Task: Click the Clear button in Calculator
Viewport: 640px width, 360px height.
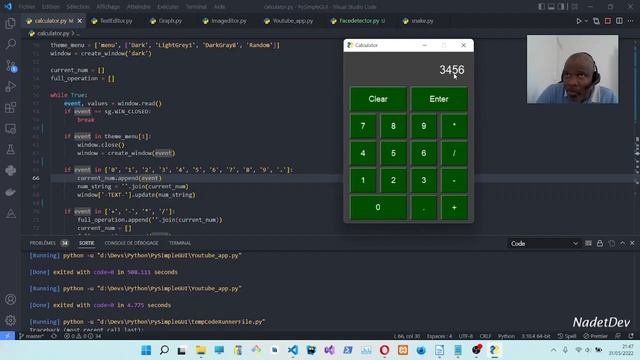Action: tap(378, 99)
